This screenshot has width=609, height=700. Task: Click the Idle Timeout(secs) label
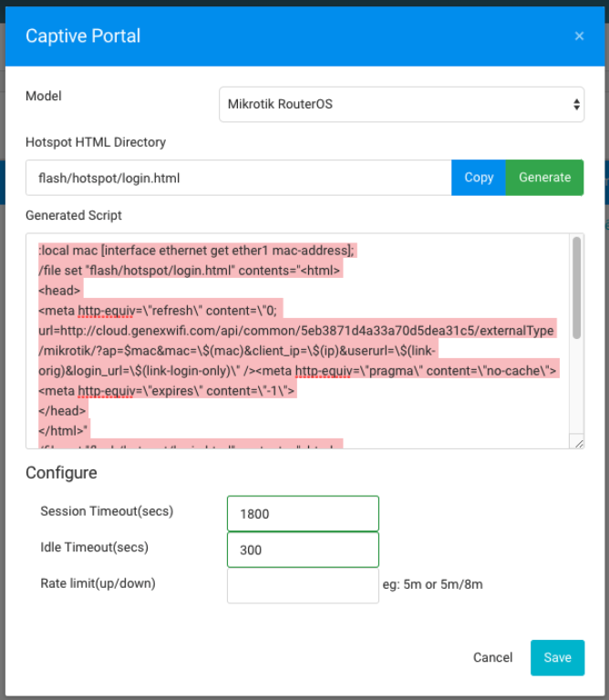(x=94, y=547)
